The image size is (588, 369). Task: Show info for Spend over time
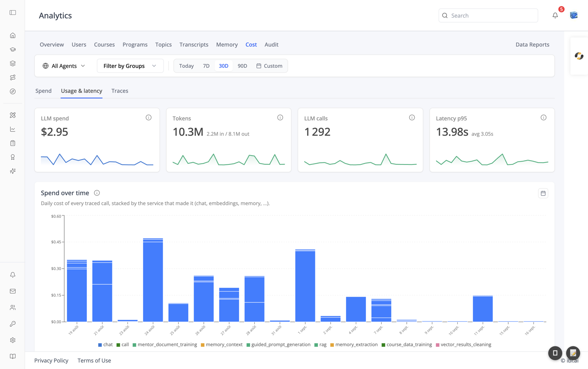coord(97,193)
